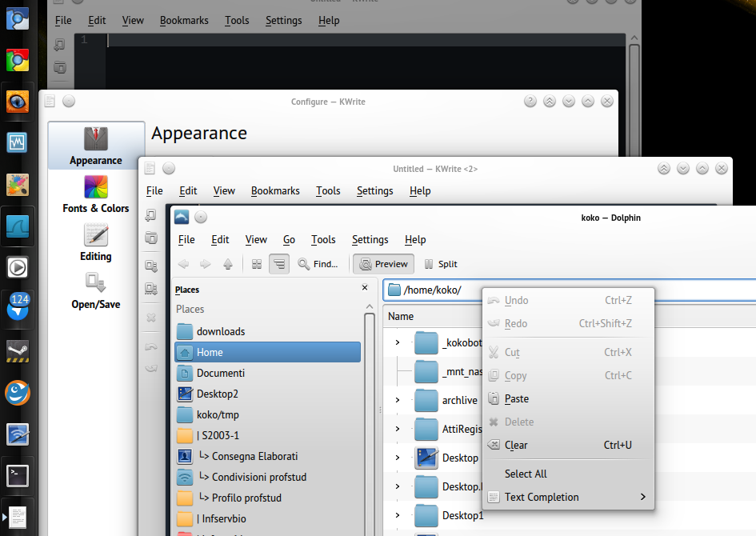The image size is (756, 536).
Task: Choose Clear from context menu
Action: (568, 445)
